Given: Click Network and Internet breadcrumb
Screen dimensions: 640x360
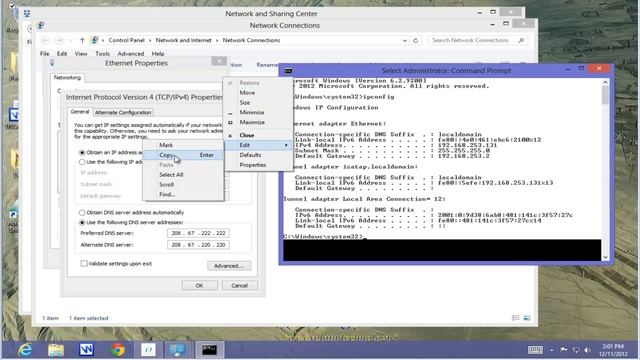Looking at the screenshot, I should 184,40.
